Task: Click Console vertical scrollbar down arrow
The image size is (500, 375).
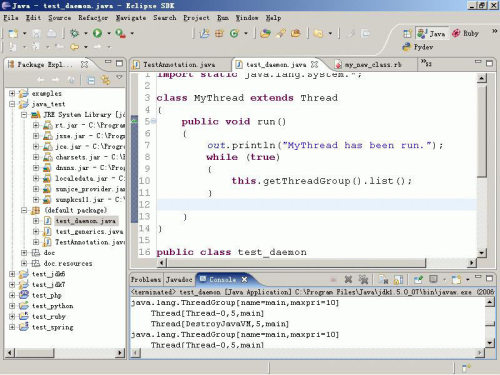Action: click(x=490, y=342)
